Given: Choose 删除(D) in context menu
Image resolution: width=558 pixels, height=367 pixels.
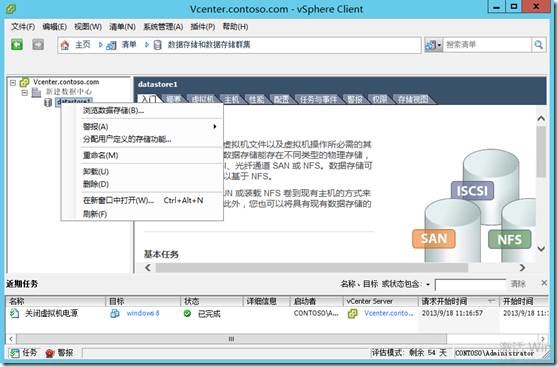Looking at the screenshot, I should 142,184.
